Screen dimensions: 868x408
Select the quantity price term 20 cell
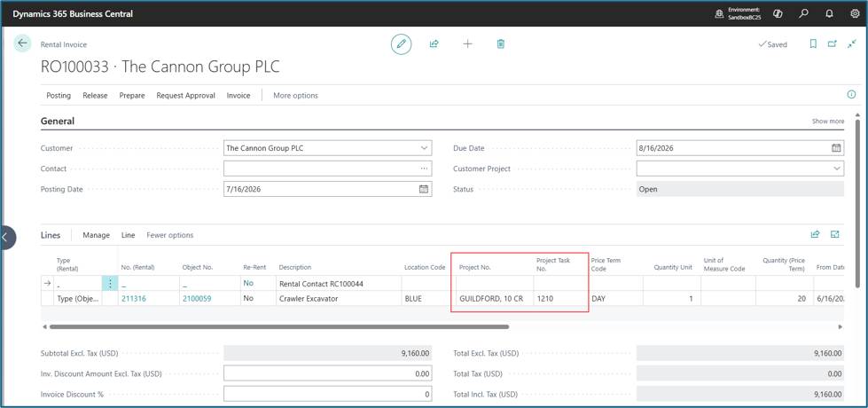[x=784, y=298]
